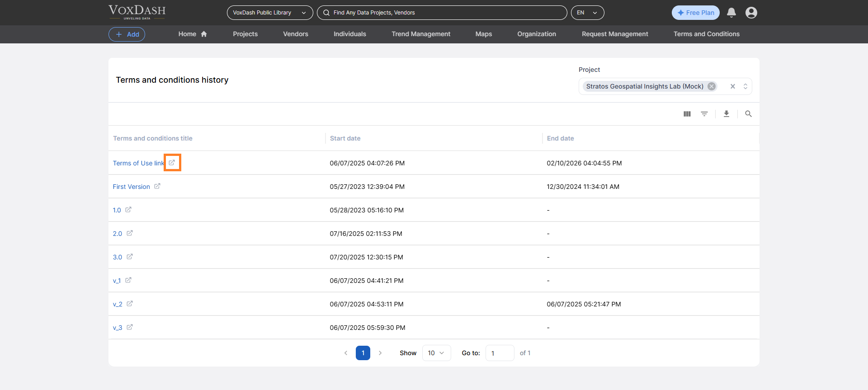868x390 pixels.
Task: Open external link icon beside Terms of Use link
Action: click(172, 163)
